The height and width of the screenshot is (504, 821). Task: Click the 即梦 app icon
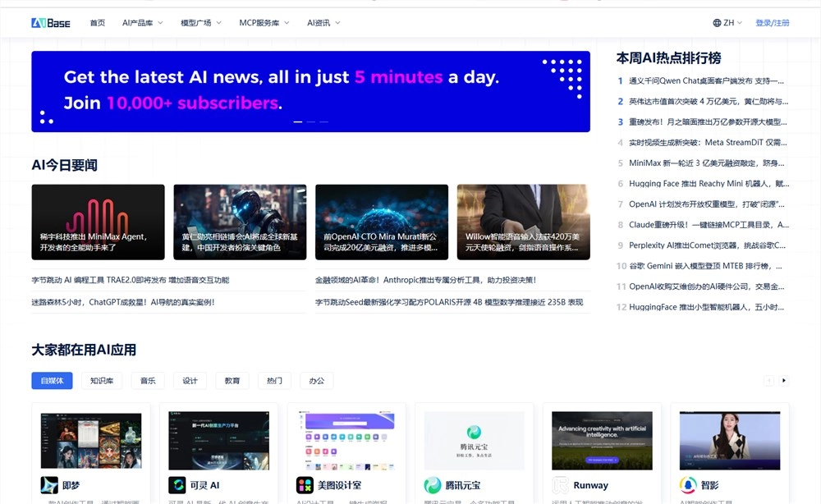pyautogui.click(x=49, y=485)
